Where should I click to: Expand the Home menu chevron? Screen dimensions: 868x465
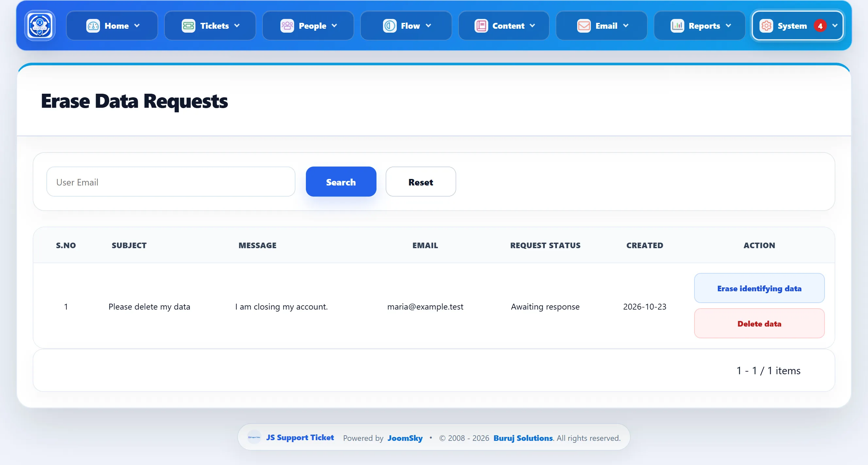137,25
